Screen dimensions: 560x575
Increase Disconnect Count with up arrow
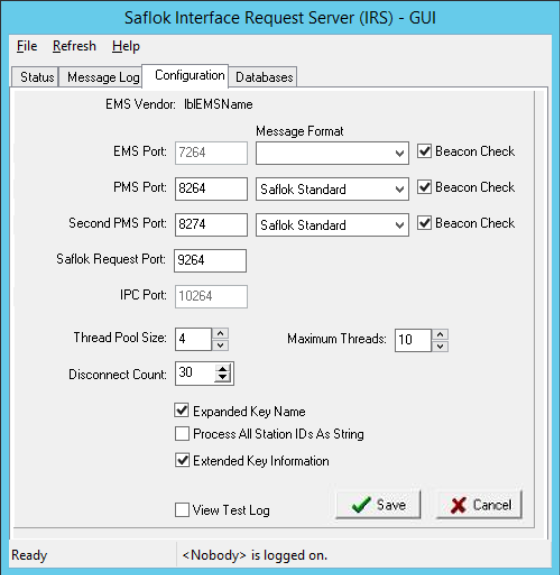click(223, 369)
